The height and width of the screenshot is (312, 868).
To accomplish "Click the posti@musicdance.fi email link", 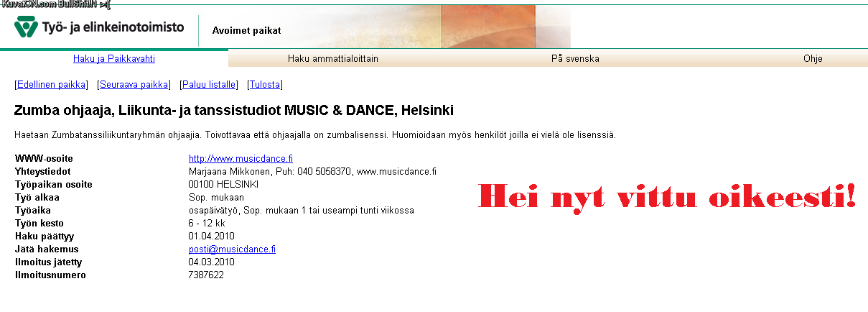I will tap(232, 249).
